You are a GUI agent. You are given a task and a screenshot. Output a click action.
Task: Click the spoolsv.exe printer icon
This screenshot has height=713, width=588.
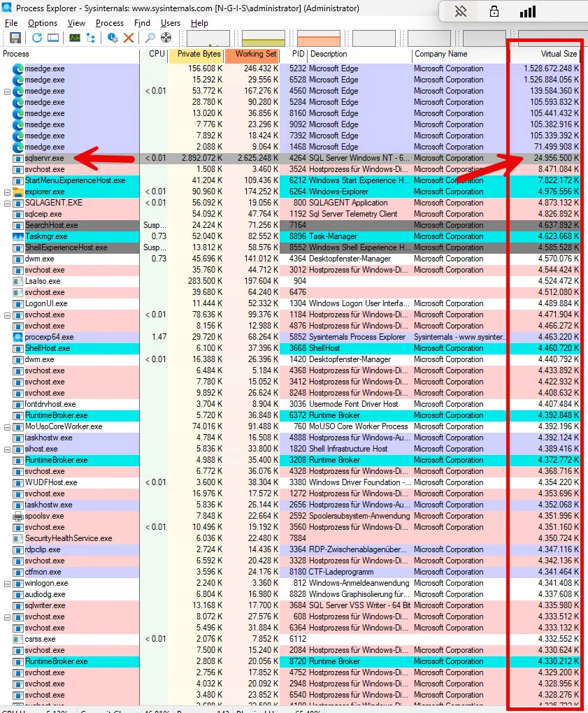[17, 516]
